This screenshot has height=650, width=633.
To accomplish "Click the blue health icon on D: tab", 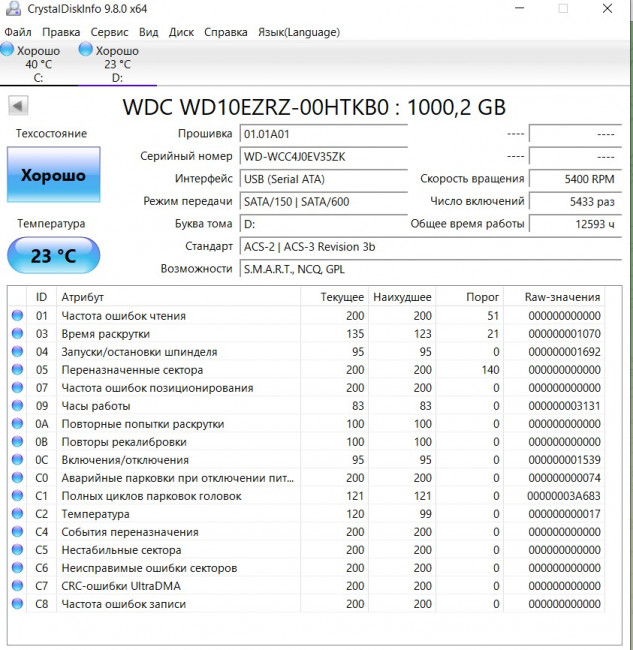I will coord(85,49).
